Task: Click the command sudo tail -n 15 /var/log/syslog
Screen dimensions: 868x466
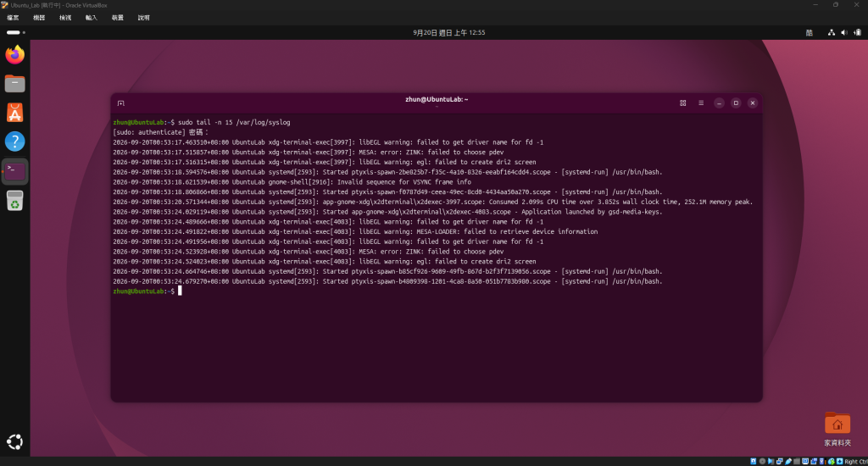Action: [234, 122]
